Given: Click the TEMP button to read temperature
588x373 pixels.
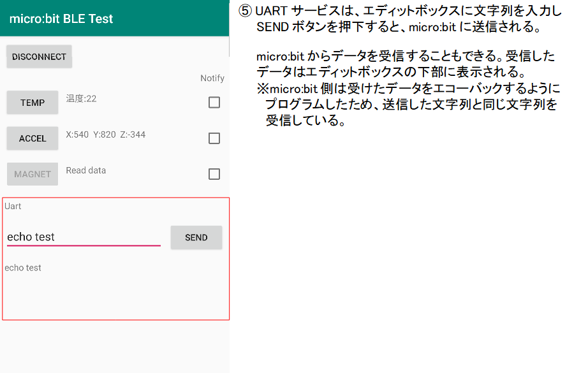Looking at the screenshot, I should coord(32,102).
